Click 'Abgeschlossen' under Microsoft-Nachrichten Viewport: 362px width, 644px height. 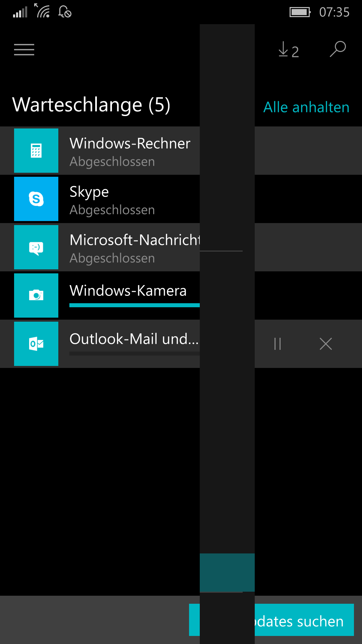click(112, 259)
